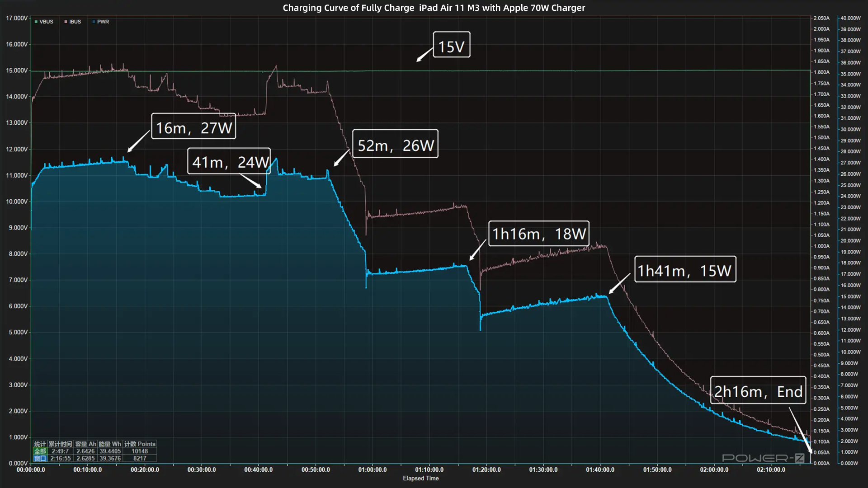Click the 累计时间 column header

[61, 444]
